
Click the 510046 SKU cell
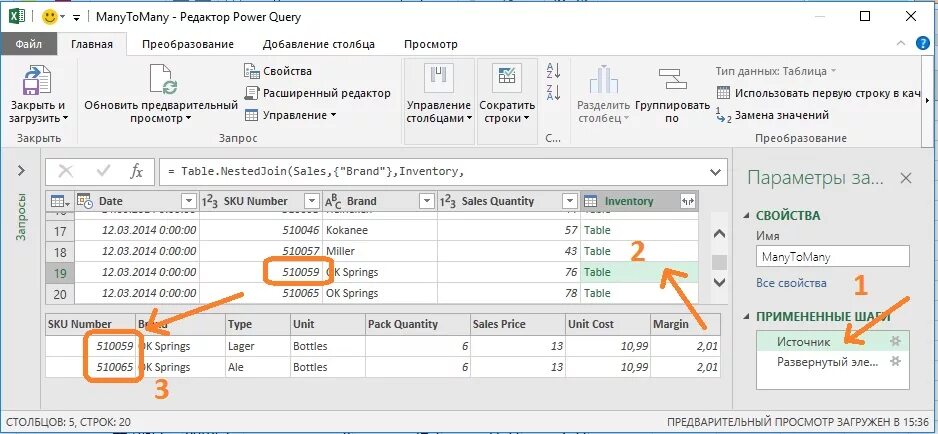tap(261, 230)
